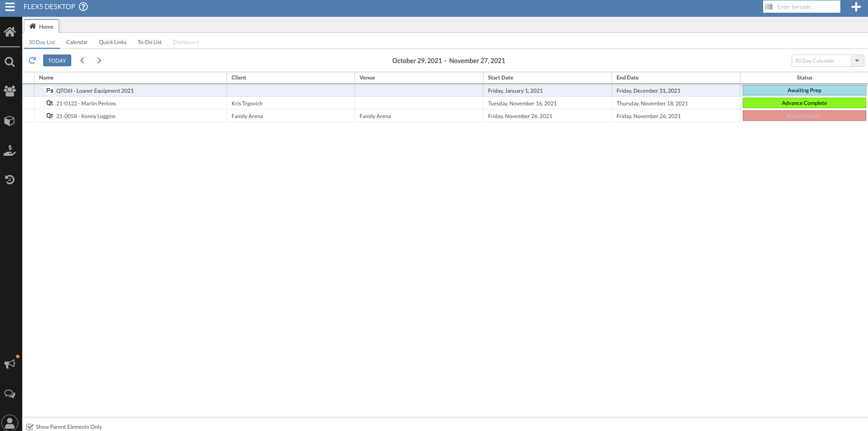The width and height of the screenshot is (868, 431).
Task: Open the recent history icon
Action: (10, 180)
